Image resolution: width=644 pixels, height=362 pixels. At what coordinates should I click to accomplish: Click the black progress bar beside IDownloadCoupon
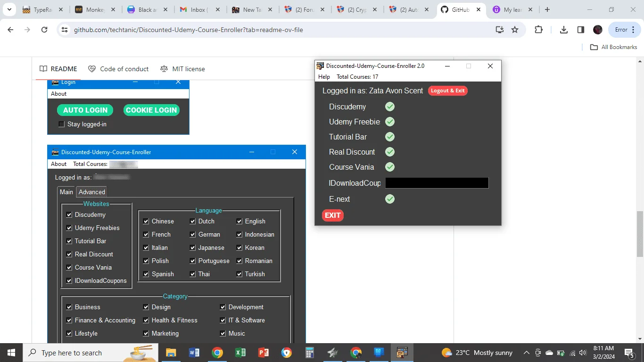(437, 183)
